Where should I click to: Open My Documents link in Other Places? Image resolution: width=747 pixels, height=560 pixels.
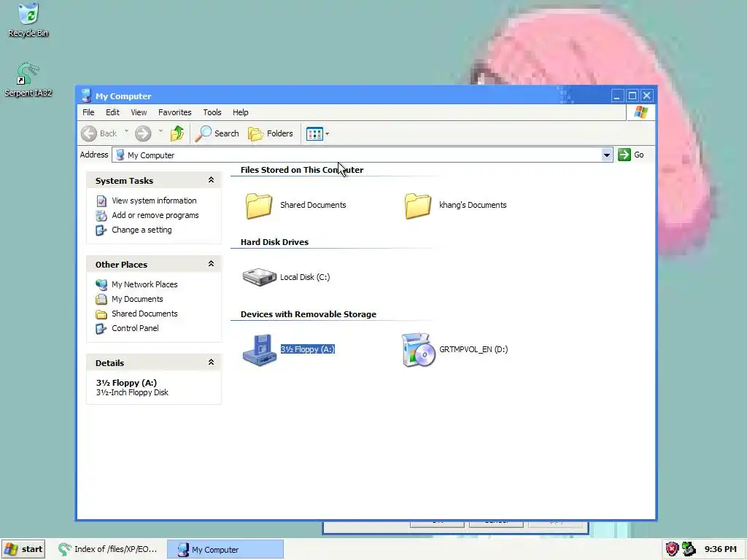coord(137,299)
